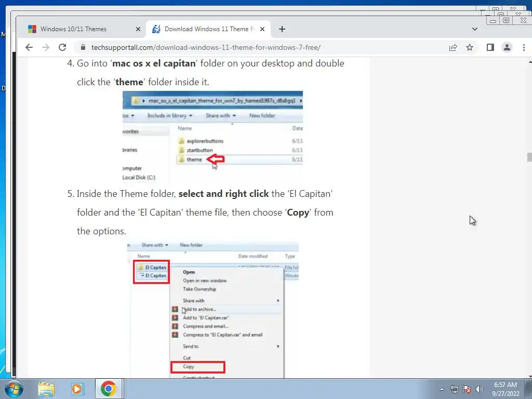
Task: Open Windows Explorer from taskbar
Action: [46, 389]
